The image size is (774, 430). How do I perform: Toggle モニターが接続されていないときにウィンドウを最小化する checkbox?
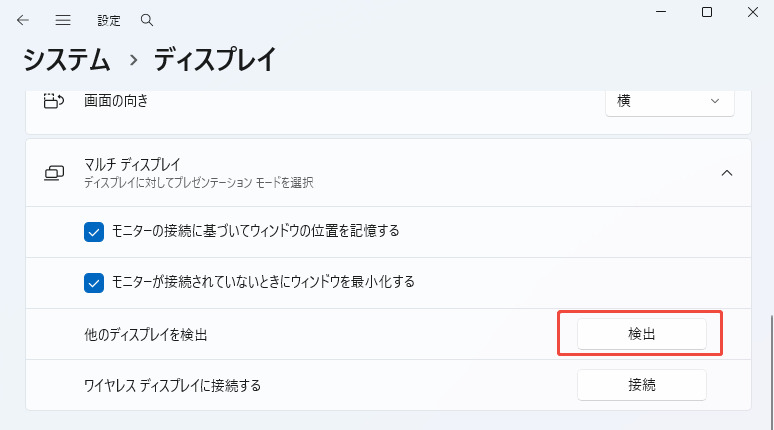tap(94, 282)
